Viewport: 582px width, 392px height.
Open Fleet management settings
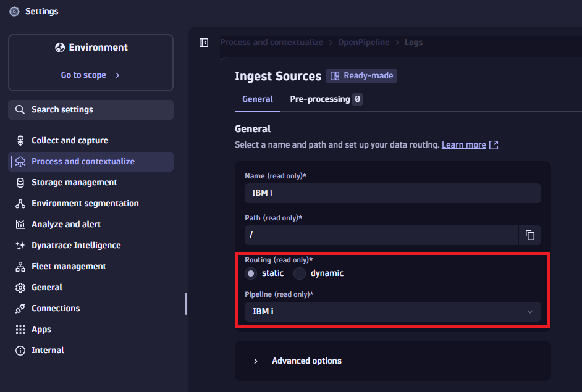point(91,267)
